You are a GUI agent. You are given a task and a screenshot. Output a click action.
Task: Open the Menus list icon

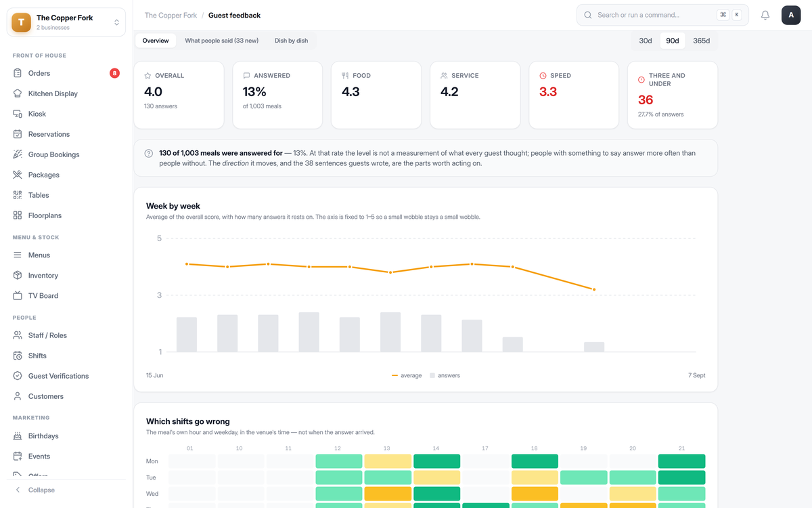pyautogui.click(x=18, y=255)
